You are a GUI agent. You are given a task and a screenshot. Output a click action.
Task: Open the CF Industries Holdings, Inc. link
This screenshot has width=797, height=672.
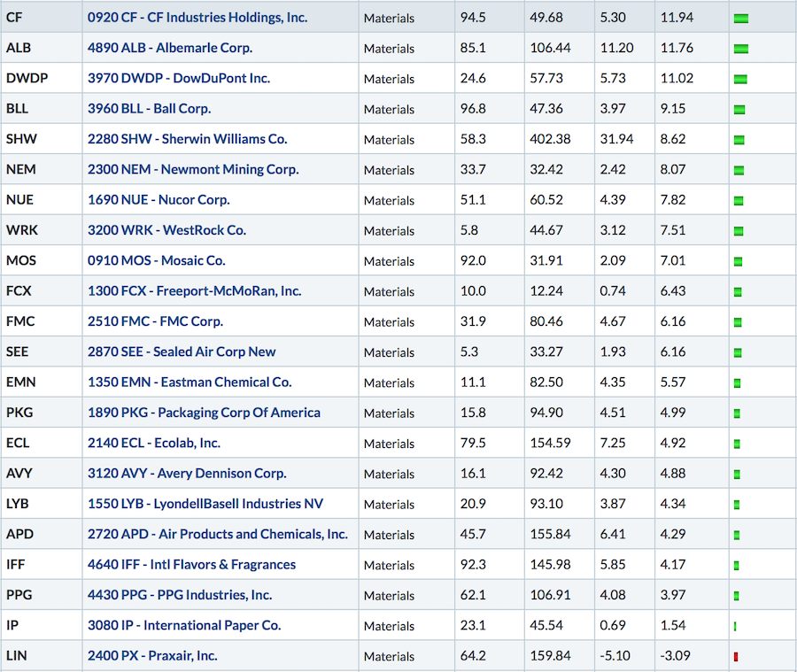point(197,18)
